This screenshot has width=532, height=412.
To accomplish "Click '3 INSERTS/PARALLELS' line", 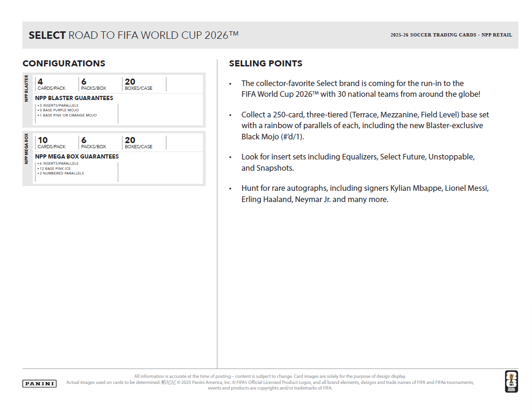I will (58, 105).
